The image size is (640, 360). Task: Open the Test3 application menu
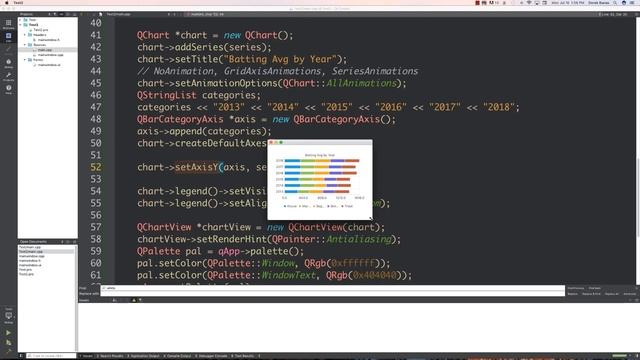point(18,3)
